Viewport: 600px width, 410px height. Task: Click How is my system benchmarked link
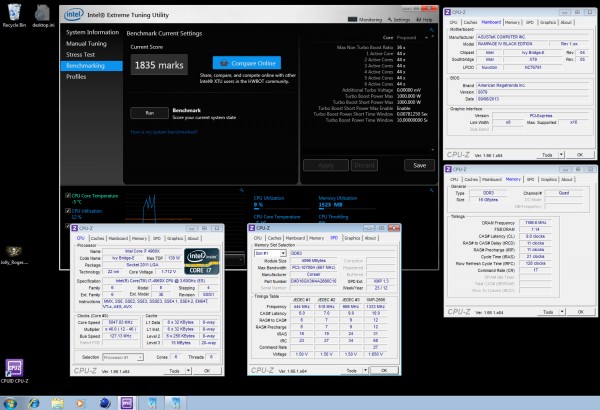click(x=164, y=132)
